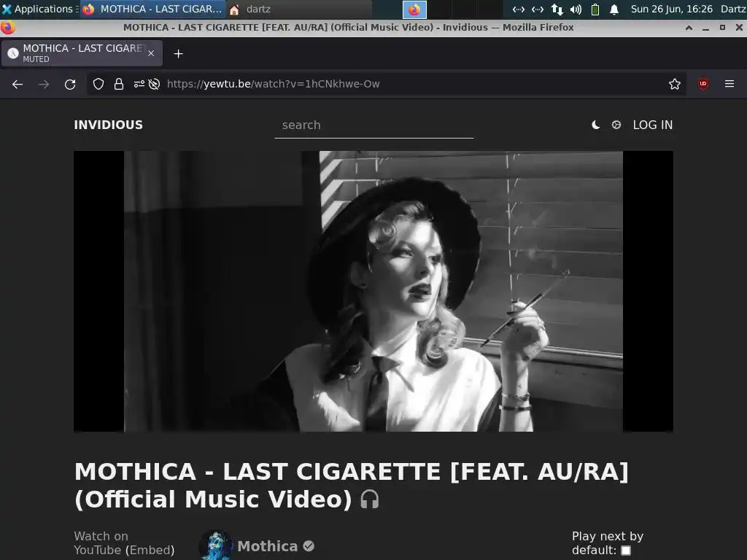Screen dimensions: 747x560
Task: Go back with the browser back arrow
Action: coord(18,85)
